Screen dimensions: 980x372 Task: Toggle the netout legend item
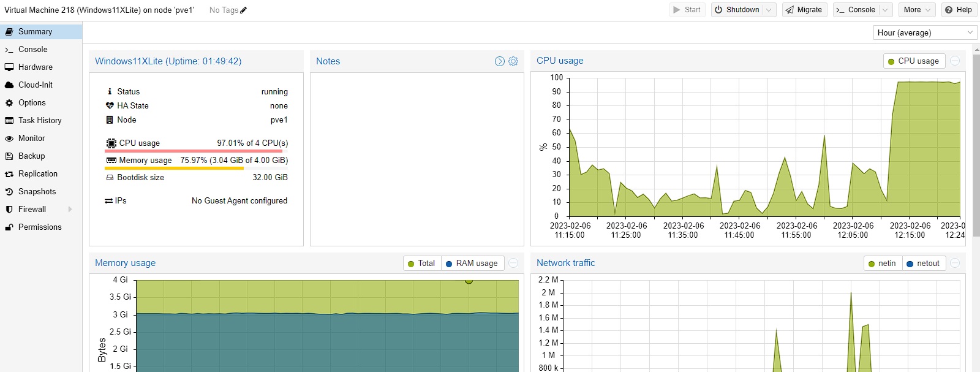(x=924, y=264)
